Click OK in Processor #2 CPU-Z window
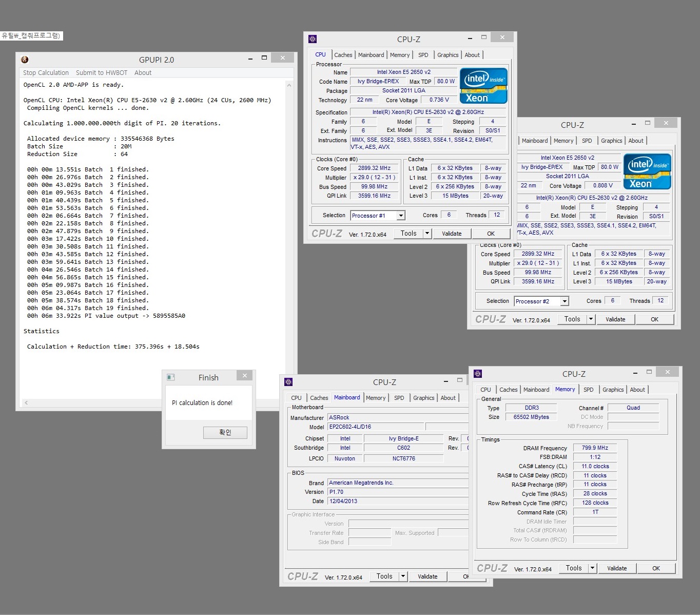The width and height of the screenshot is (700, 615). click(654, 319)
